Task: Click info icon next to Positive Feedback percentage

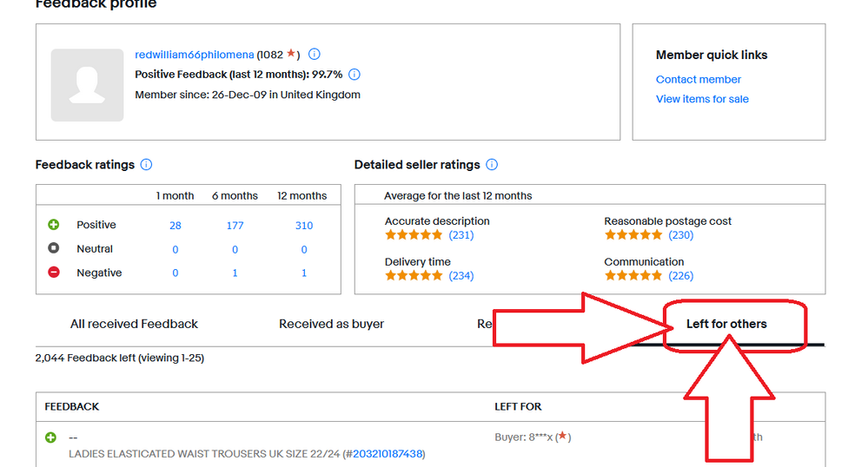Action: point(354,75)
